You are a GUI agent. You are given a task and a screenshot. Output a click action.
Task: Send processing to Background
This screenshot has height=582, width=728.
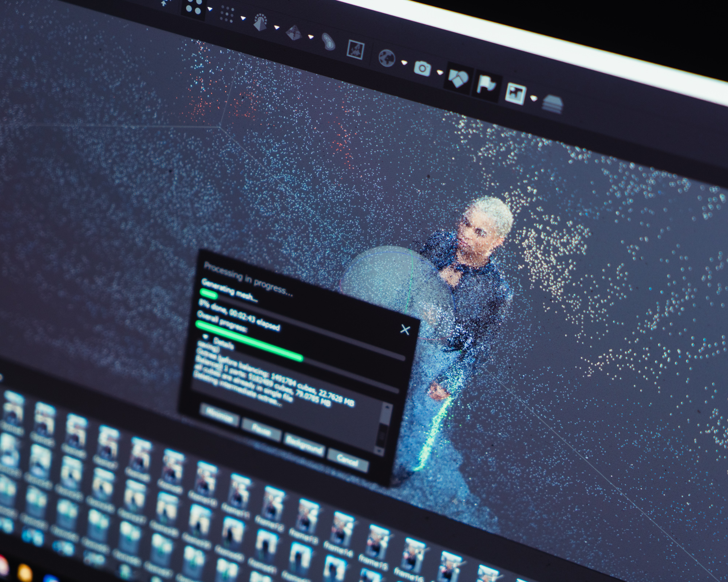pos(304,445)
